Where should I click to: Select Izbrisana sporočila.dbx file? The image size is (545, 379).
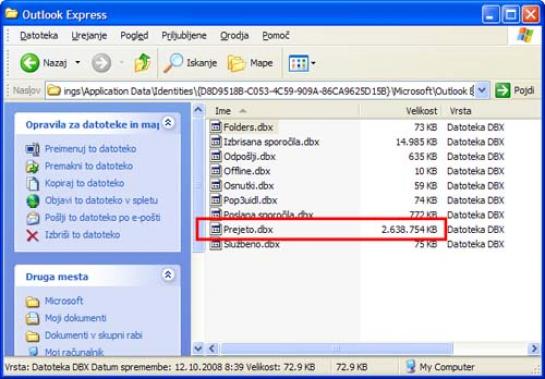click(x=271, y=142)
